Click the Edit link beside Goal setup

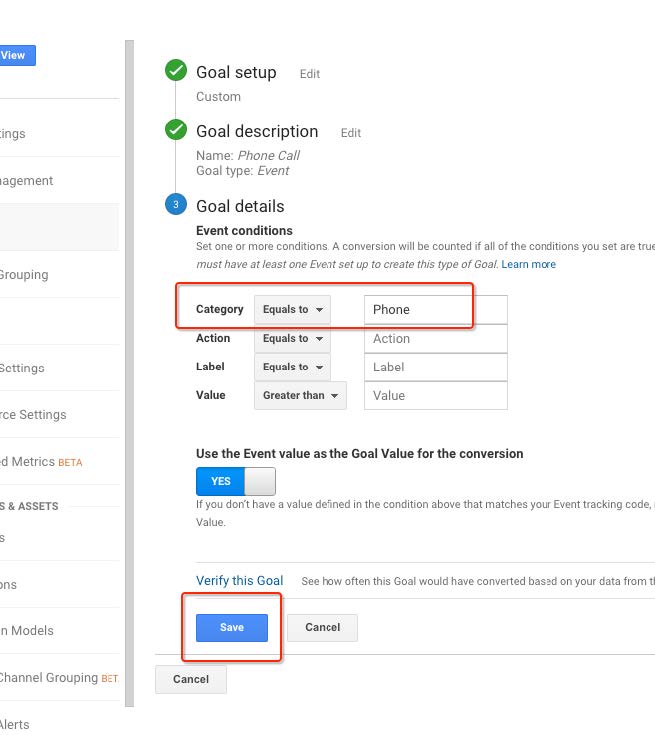point(310,74)
